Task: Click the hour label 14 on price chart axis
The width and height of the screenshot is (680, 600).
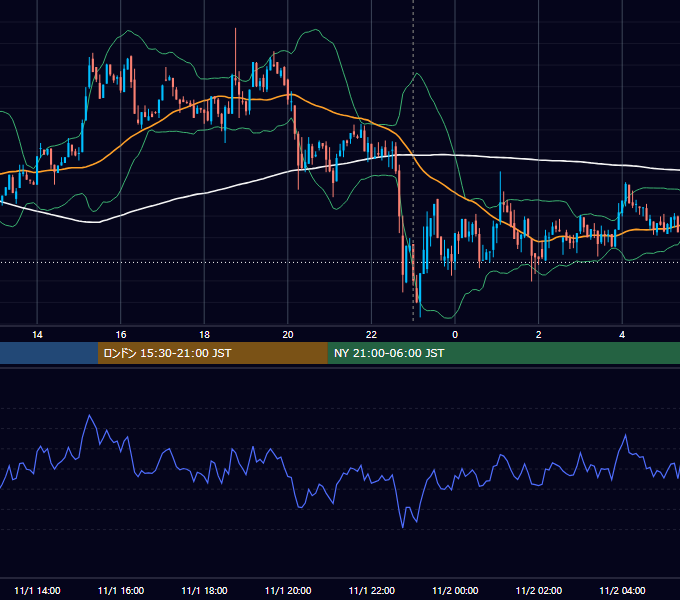Action: pos(37,335)
